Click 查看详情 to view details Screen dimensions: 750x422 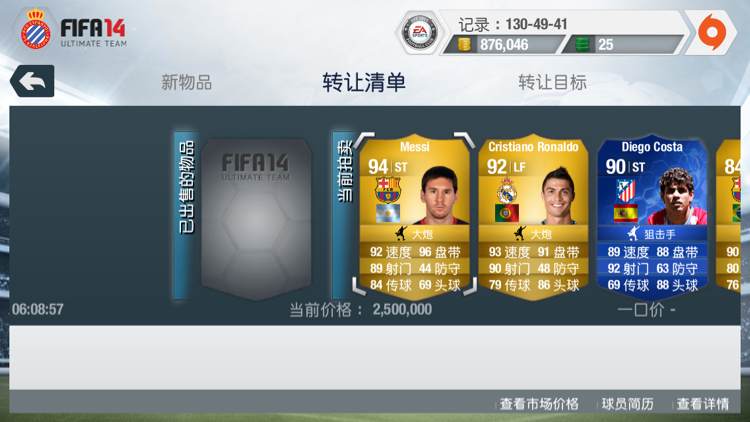pyautogui.click(x=703, y=404)
